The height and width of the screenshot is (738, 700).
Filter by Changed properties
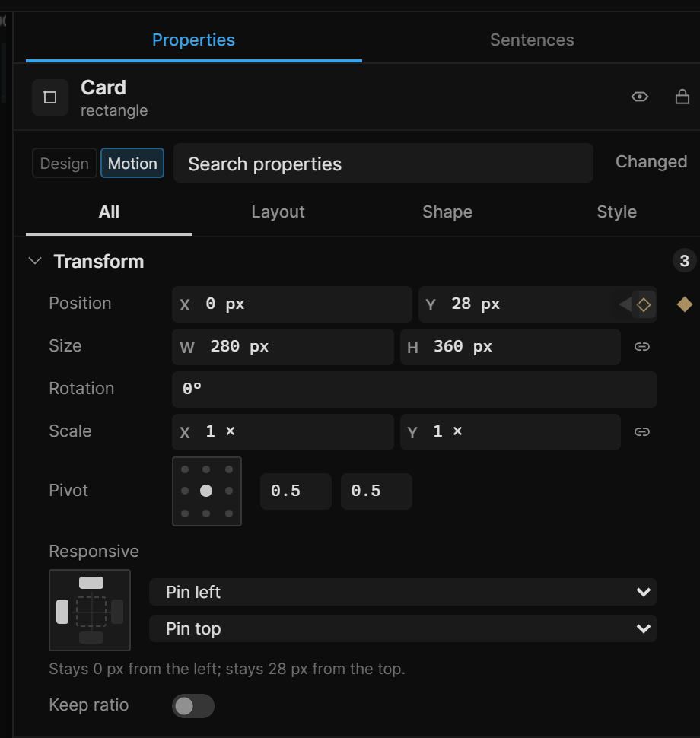click(x=651, y=162)
